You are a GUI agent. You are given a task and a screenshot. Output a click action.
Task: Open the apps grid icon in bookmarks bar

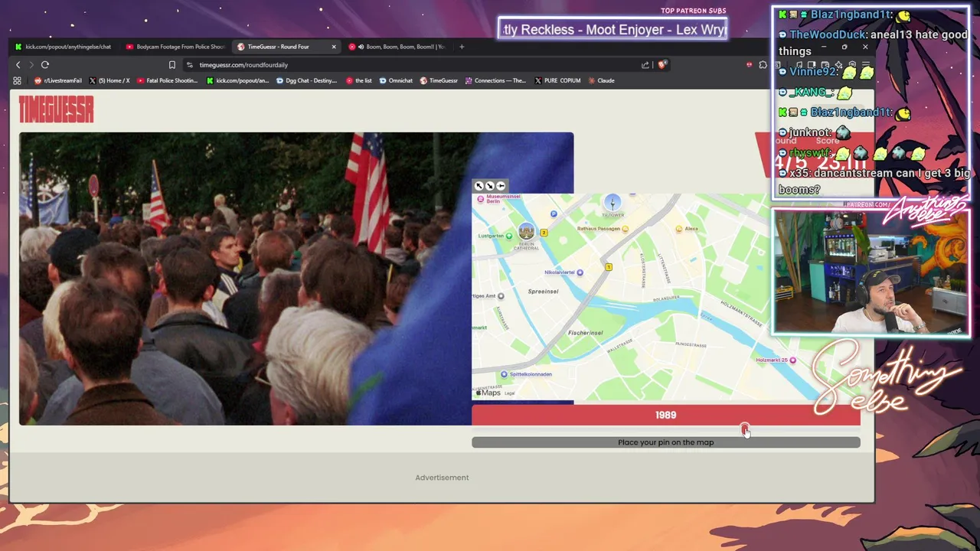coord(17,80)
